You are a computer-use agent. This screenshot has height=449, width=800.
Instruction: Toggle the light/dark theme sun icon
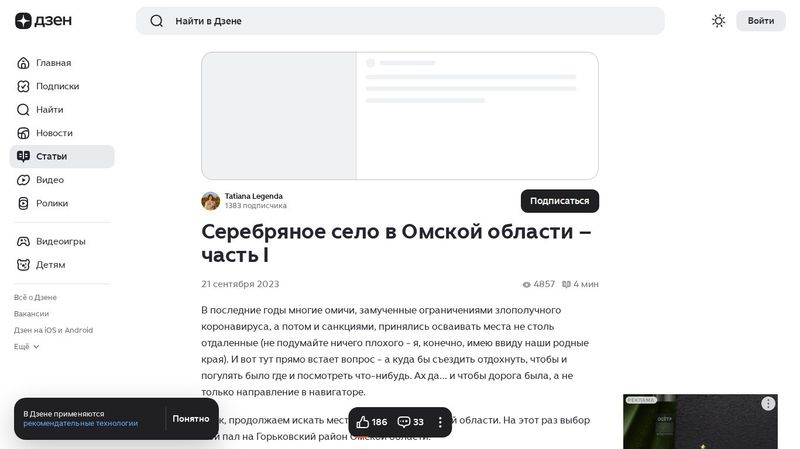pyautogui.click(x=718, y=21)
